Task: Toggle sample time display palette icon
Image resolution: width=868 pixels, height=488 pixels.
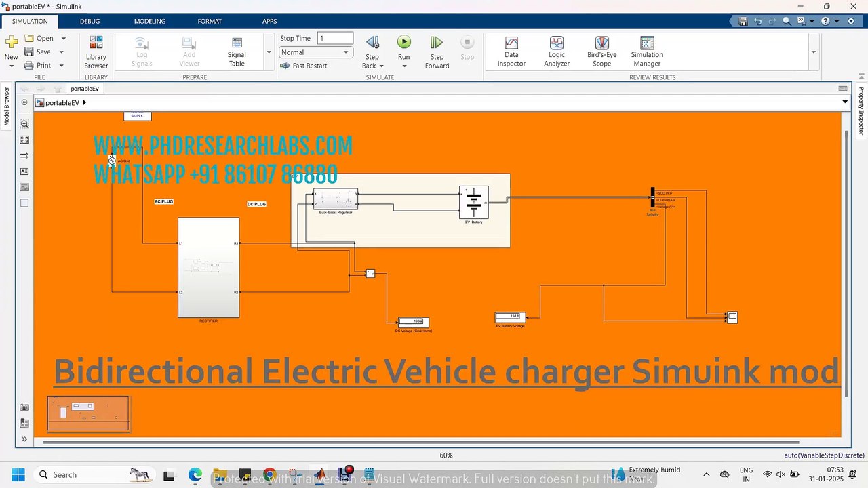Action: (x=24, y=155)
